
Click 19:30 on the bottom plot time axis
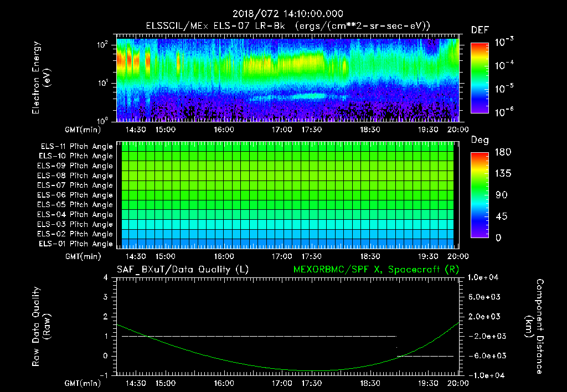point(428,383)
